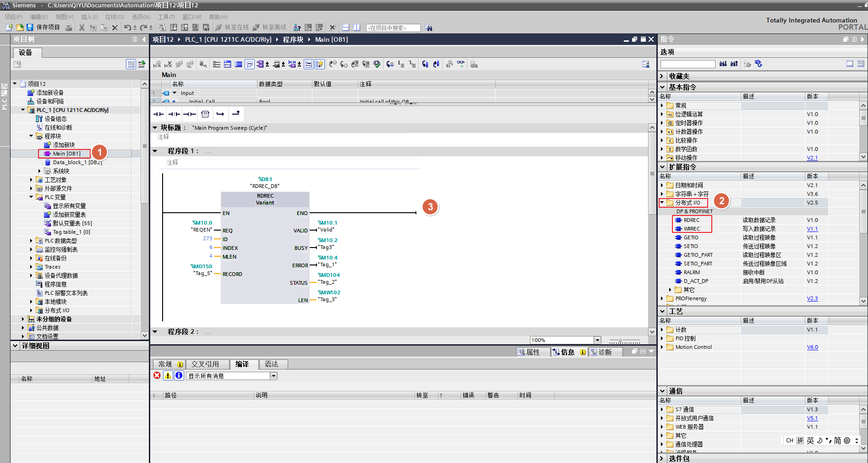
Task: Click the close branch icon
Action: click(236, 113)
